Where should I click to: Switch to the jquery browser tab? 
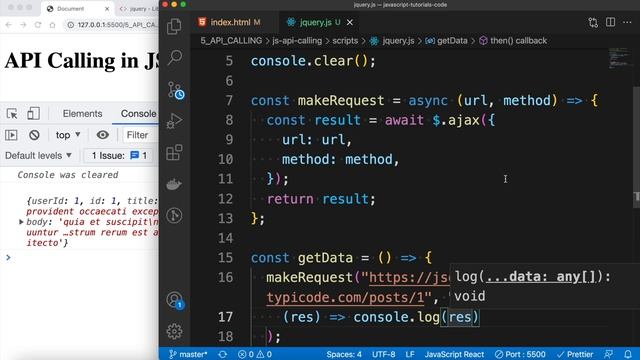pyautogui.click(x=139, y=9)
